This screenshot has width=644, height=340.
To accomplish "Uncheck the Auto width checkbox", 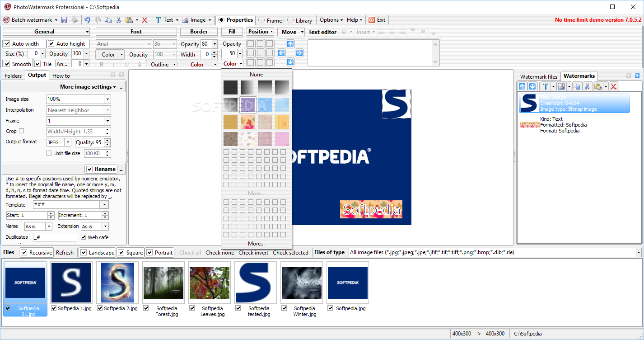I will coord(7,44).
